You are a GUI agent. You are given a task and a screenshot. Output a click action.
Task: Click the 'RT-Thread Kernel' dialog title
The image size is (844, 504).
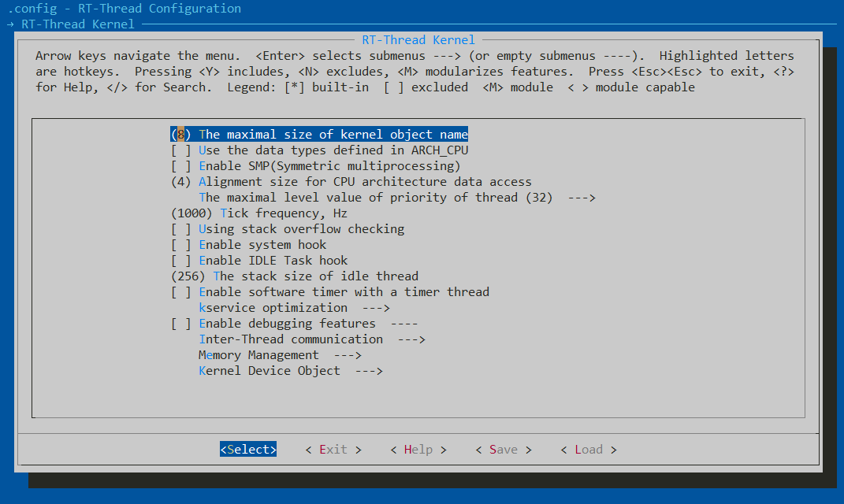click(x=418, y=40)
